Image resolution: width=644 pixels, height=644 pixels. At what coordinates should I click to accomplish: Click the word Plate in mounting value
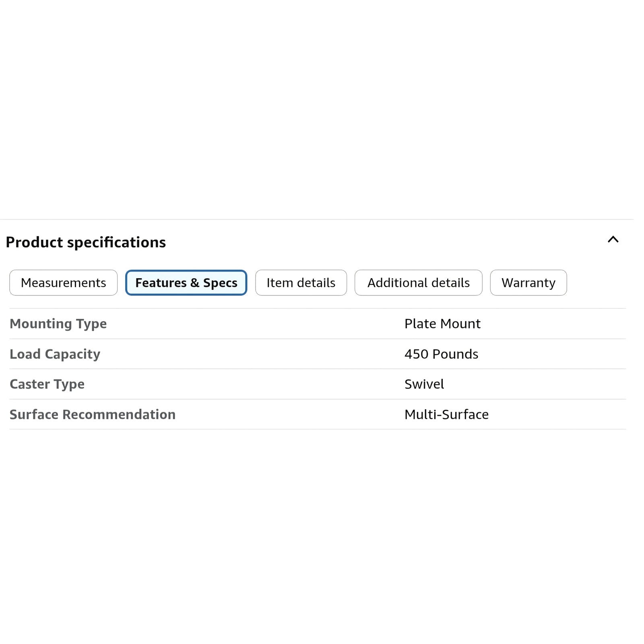click(420, 324)
